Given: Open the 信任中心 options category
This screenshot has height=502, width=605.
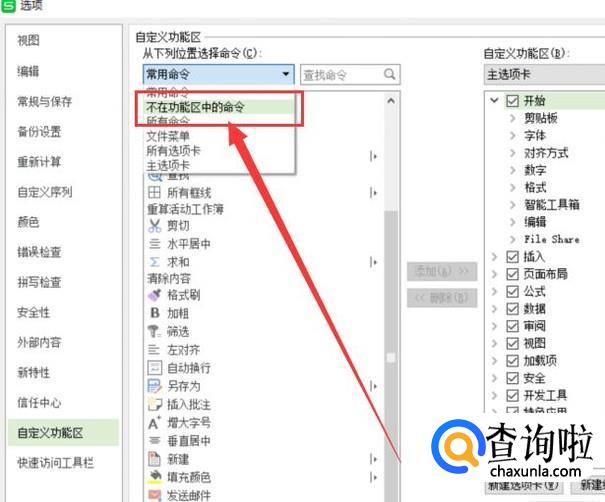Looking at the screenshot, I should point(39,402).
